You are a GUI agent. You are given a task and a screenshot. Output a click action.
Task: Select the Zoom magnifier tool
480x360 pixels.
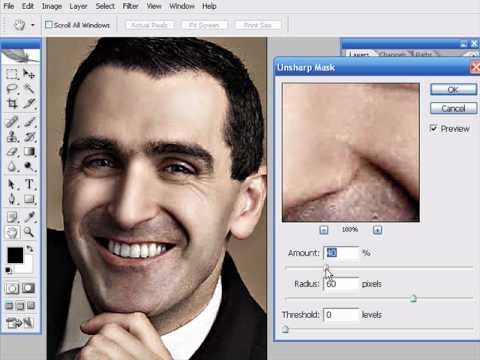click(29, 232)
